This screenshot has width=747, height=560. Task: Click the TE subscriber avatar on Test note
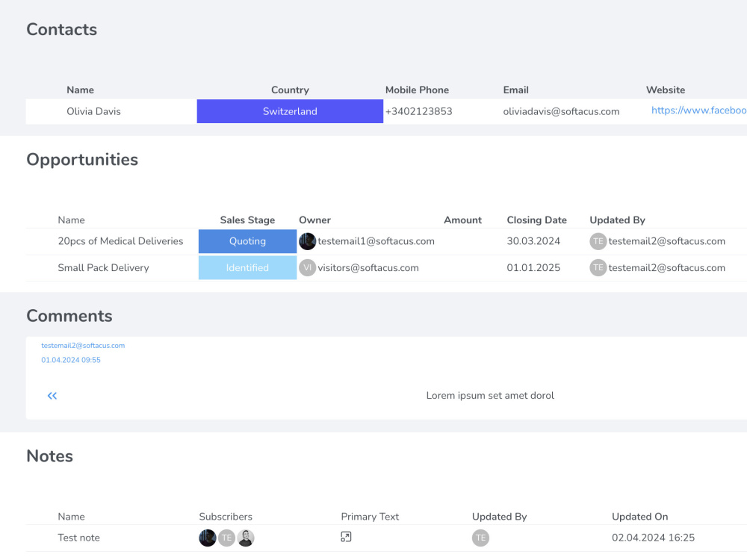pyautogui.click(x=227, y=538)
